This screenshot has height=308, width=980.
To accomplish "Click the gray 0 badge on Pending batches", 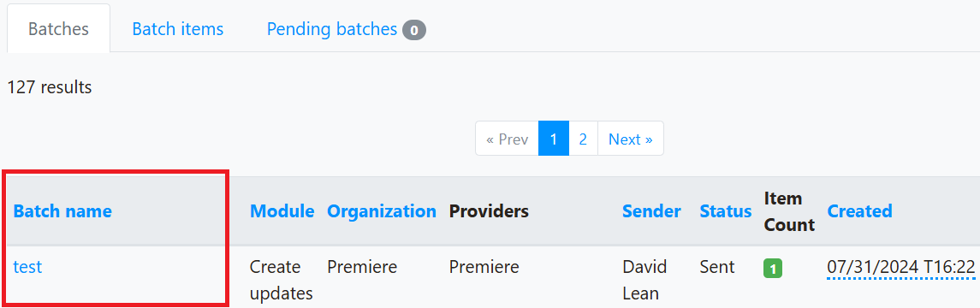I will [x=413, y=30].
